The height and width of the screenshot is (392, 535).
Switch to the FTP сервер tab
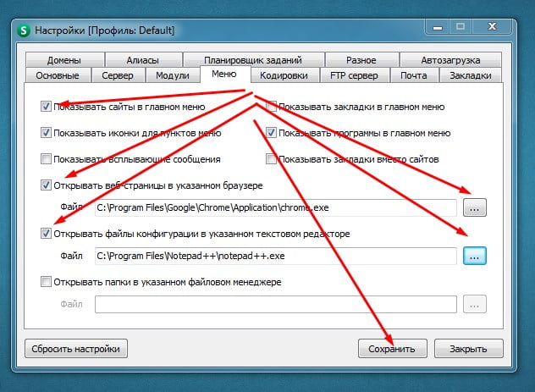[353, 75]
